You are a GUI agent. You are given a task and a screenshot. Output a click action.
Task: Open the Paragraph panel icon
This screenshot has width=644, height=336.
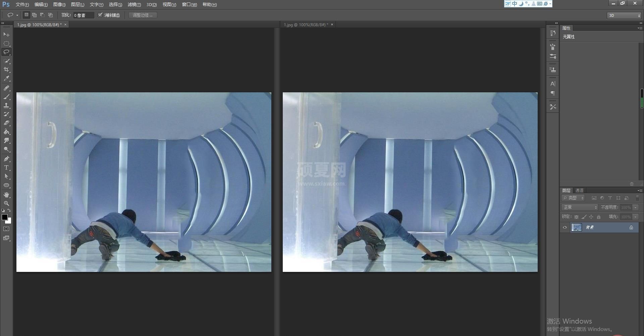click(553, 93)
